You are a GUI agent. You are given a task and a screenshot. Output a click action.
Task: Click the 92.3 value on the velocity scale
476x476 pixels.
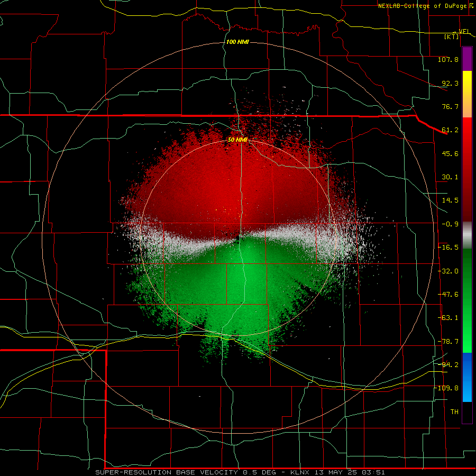click(450, 83)
